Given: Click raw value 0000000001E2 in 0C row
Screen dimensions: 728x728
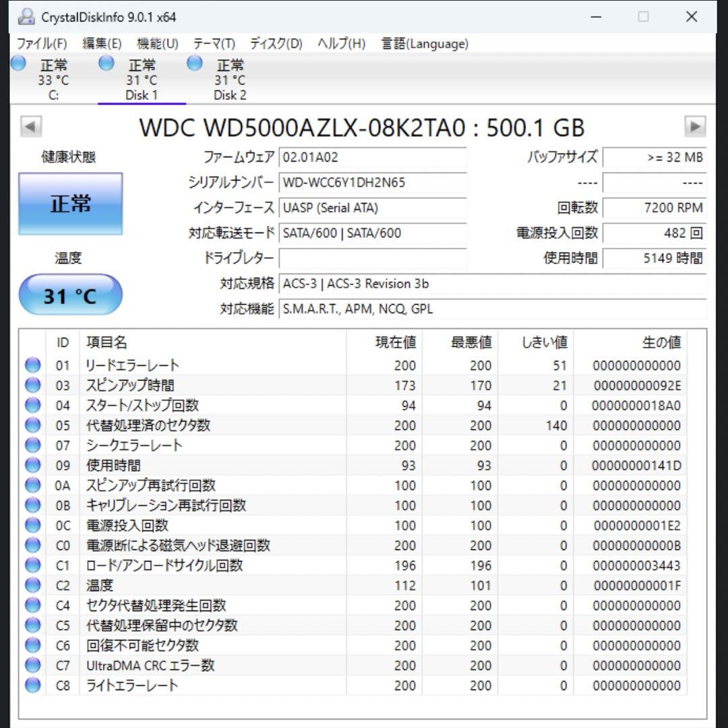Looking at the screenshot, I should tap(637, 526).
